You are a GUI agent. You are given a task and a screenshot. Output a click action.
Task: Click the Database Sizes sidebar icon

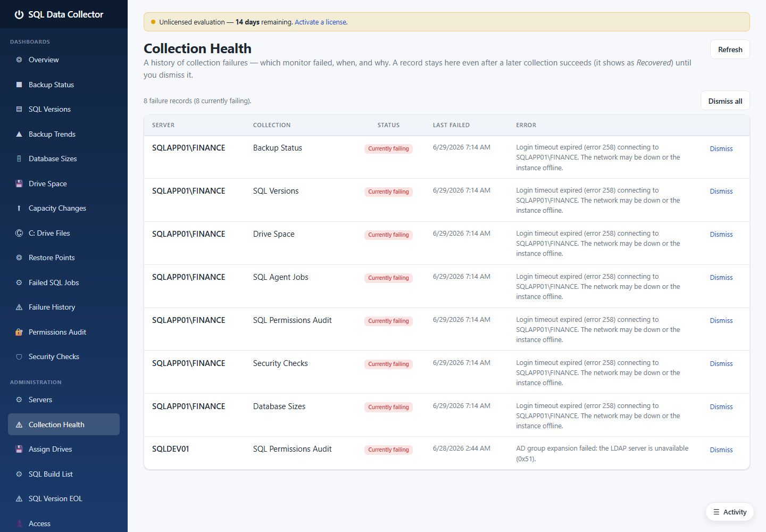pos(19,159)
